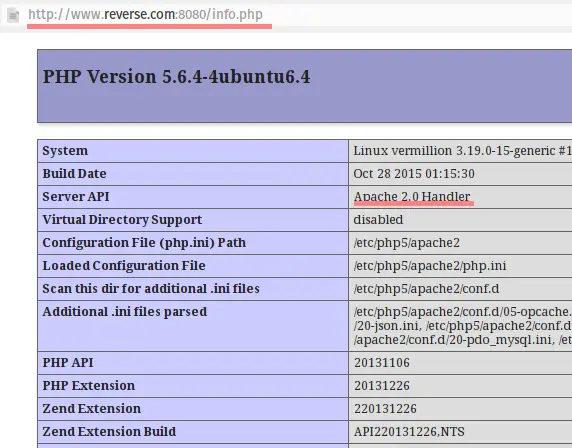Select the PHP Extension label
This screenshot has height=448, width=572.
(89, 386)
